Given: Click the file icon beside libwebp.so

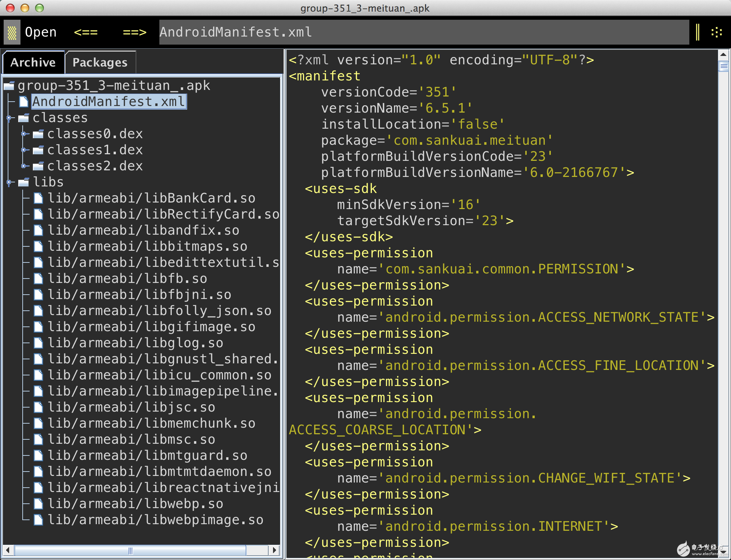Looking at the screenshot, I should pos(38,504).
